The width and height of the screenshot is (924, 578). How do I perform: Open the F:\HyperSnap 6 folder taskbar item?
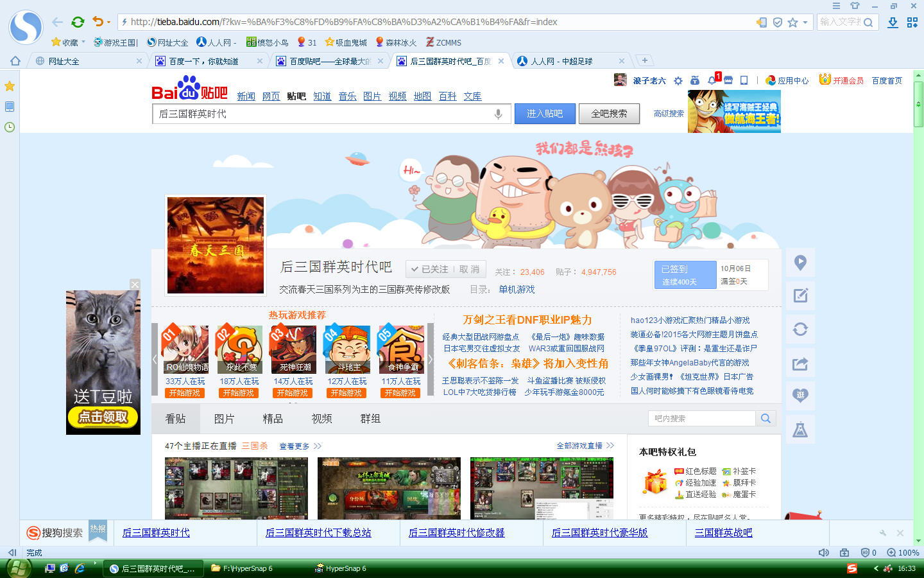point(243,568)
